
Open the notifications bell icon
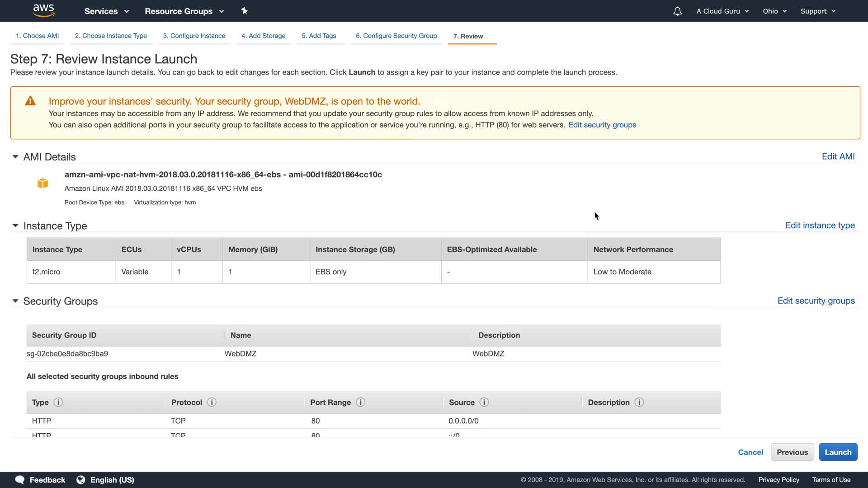pos(677,11)
